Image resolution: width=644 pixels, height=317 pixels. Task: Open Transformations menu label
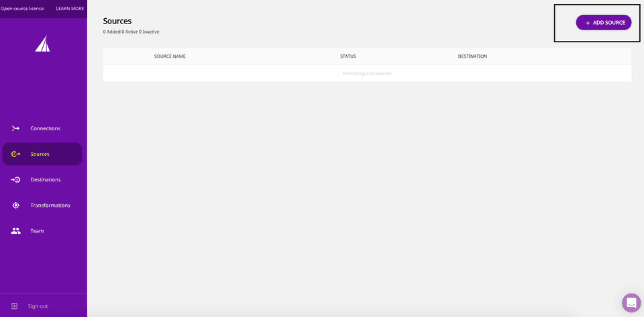coord(50,205)
